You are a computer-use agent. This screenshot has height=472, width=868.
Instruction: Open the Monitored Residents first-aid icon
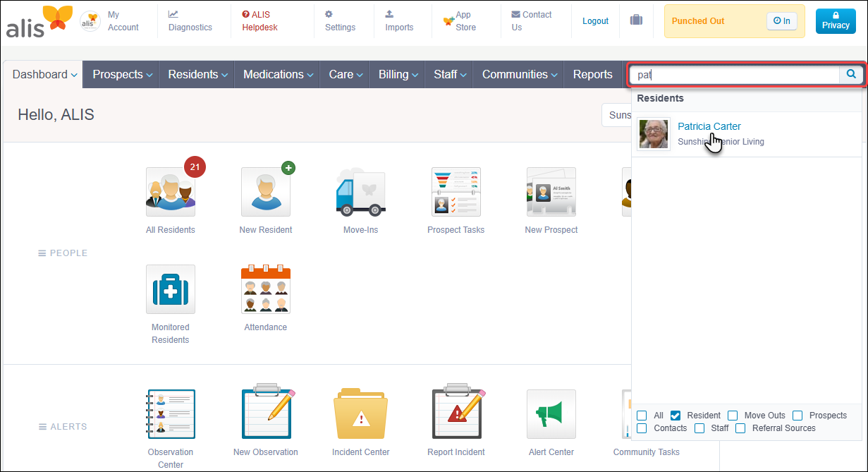(170, 289)
